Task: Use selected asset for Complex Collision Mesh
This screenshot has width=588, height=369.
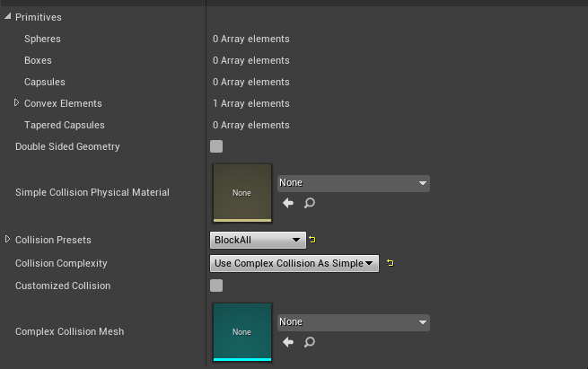Action: click(x=288, y=342)
